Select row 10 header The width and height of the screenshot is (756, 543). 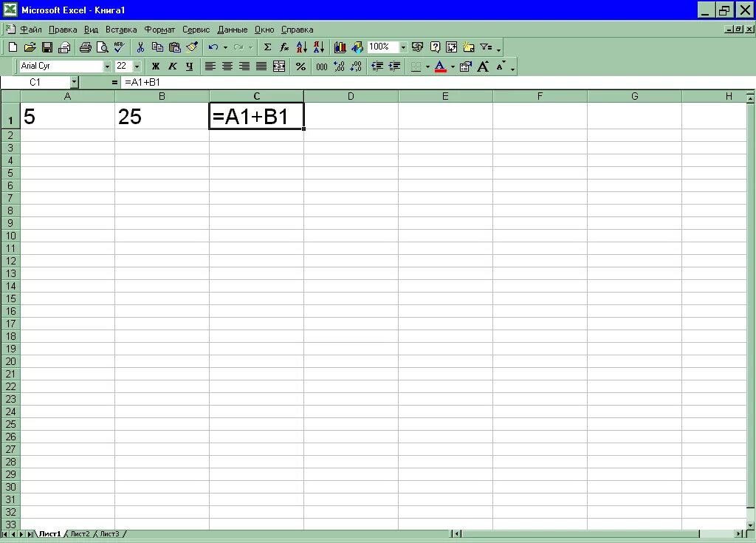[x=10, y=236]
